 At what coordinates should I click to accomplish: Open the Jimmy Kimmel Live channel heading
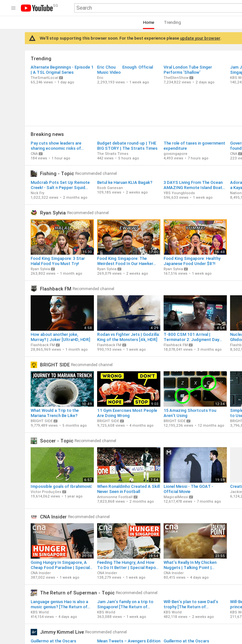pos(62,632)
